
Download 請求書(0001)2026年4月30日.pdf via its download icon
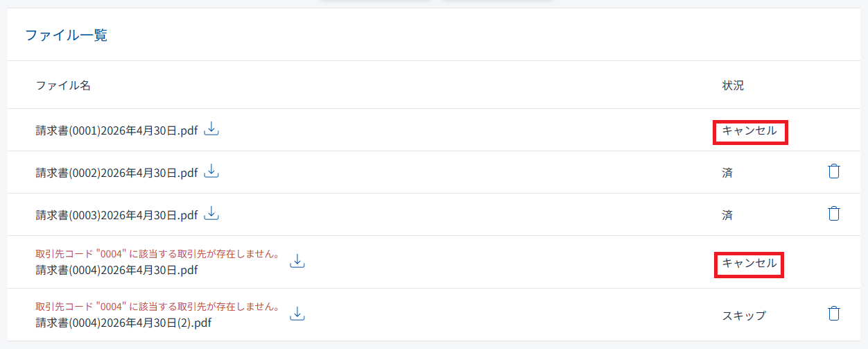click(211, 129)
